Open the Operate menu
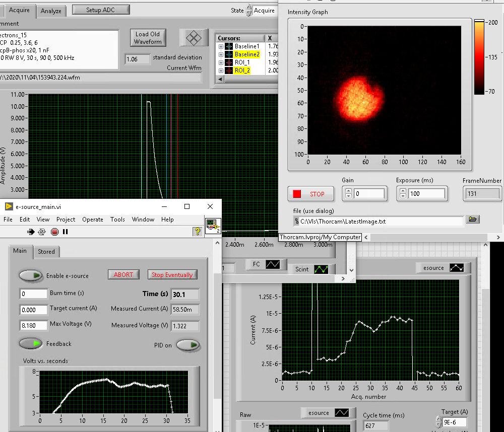This screenshot has width=504, height=432. [x=93, y=220]
